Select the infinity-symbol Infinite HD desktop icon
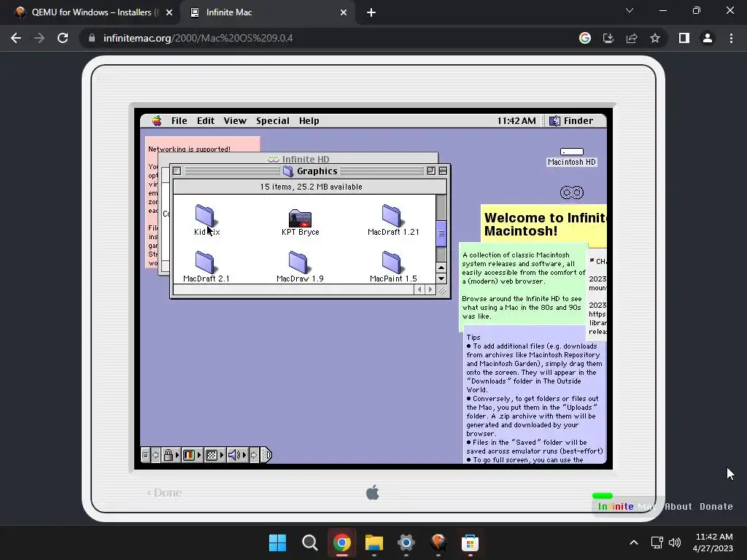Screen dimensions: 747x560 (x=572, y=192)
